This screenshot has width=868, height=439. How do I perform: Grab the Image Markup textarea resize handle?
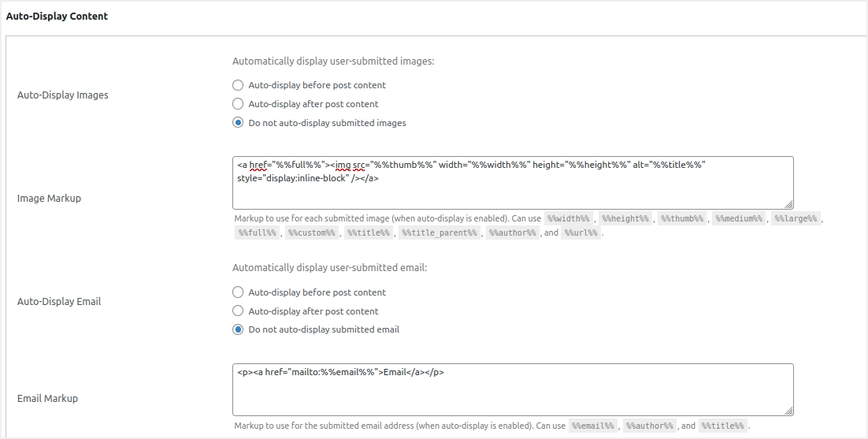click(x=788, y=203)
